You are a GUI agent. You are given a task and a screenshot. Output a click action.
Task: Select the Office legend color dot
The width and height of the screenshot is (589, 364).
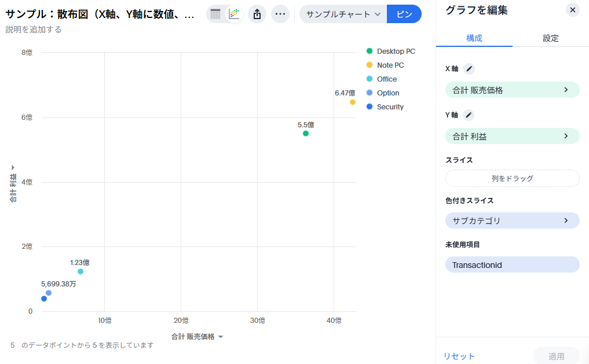[370, 79]
